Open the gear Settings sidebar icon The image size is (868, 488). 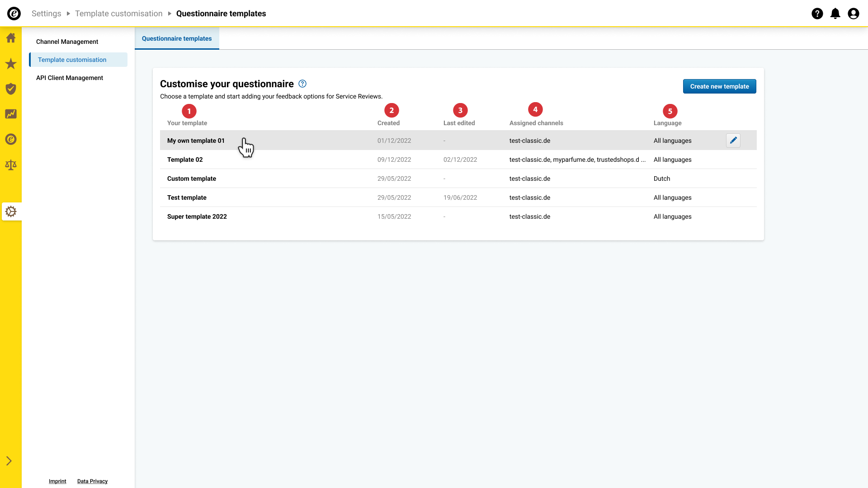pos(11,211)
